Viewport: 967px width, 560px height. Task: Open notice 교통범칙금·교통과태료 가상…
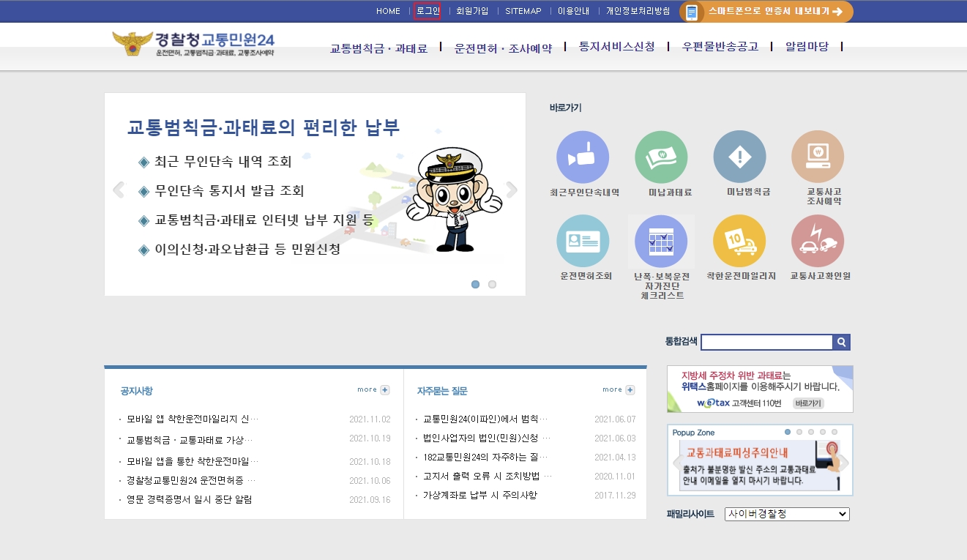point(190,440)
